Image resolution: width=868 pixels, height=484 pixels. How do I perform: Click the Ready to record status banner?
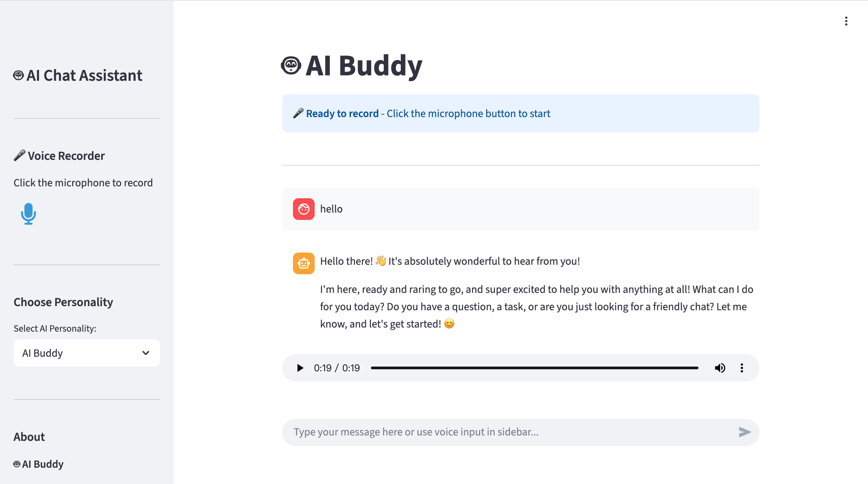pos(520,113)
